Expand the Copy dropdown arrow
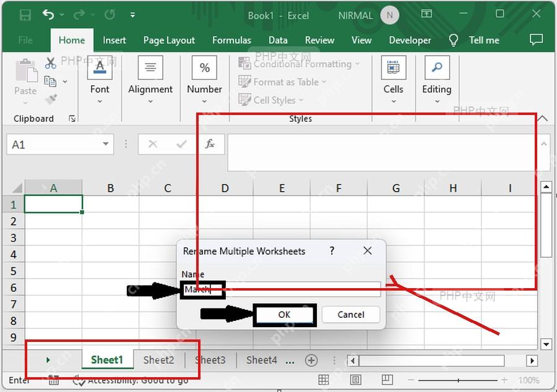557x392 pixels. coord(65,82)
